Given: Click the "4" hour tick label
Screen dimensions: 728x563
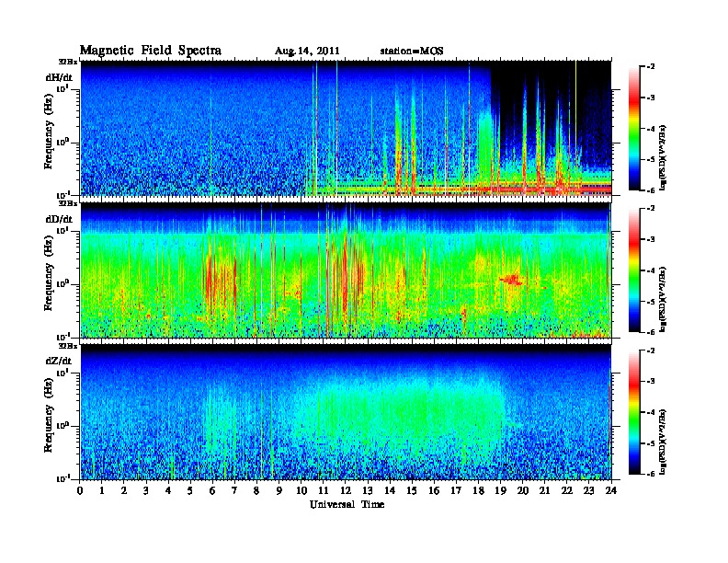Looking at the screenshot, I should 168,491.
